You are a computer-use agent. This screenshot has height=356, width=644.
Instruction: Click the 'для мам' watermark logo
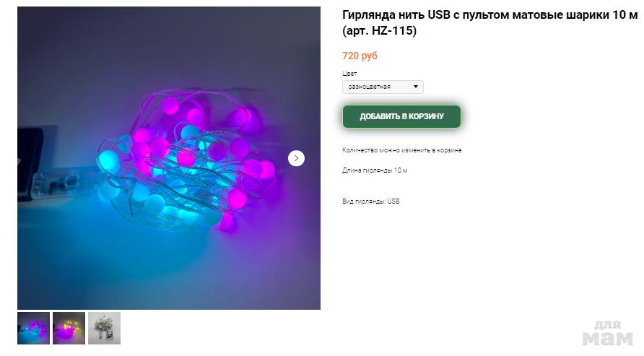point(606,334)
